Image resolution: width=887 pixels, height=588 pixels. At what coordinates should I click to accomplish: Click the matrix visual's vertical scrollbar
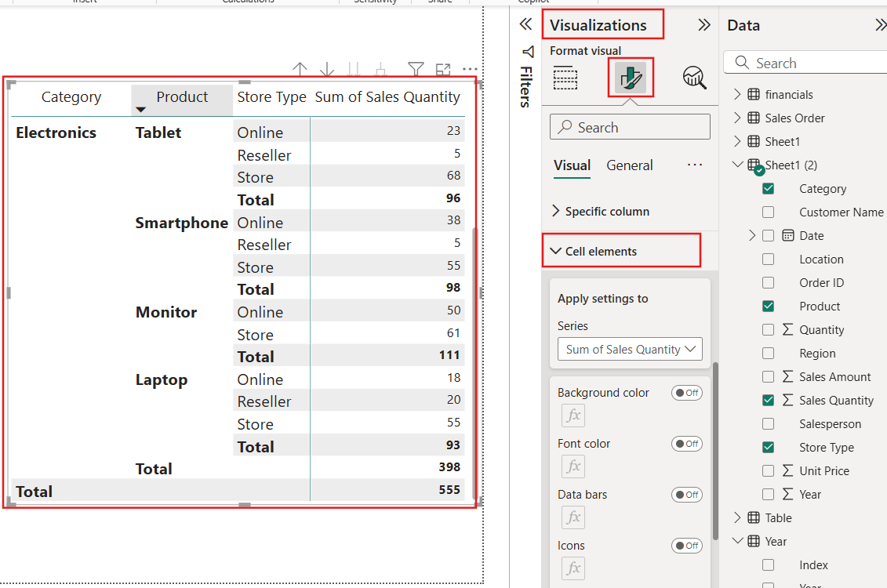tap(474, 362)
